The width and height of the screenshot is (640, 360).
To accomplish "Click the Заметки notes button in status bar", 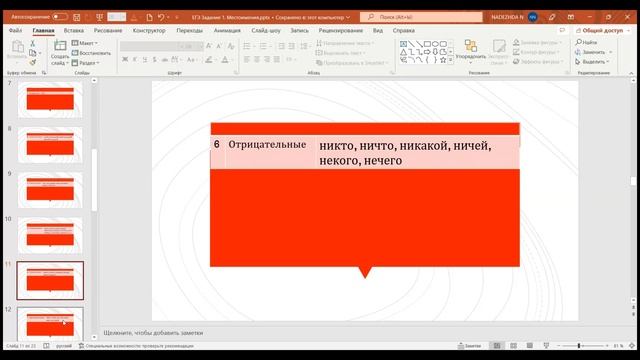I will pyautogui.click(x=469, y=346).
